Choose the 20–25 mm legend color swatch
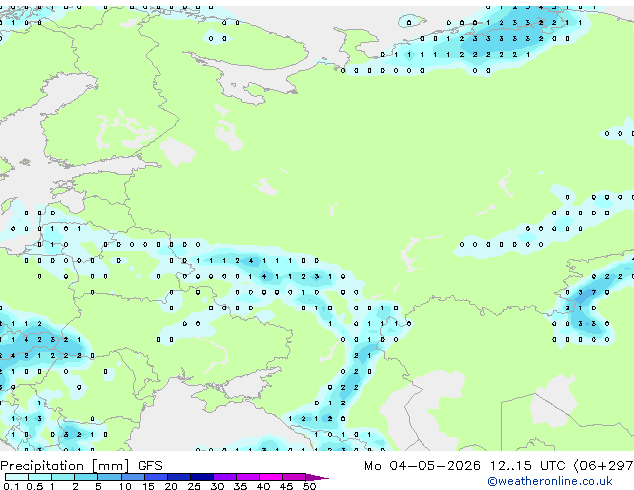Viewport: 634px width, 490px height. tap(178, 477)
